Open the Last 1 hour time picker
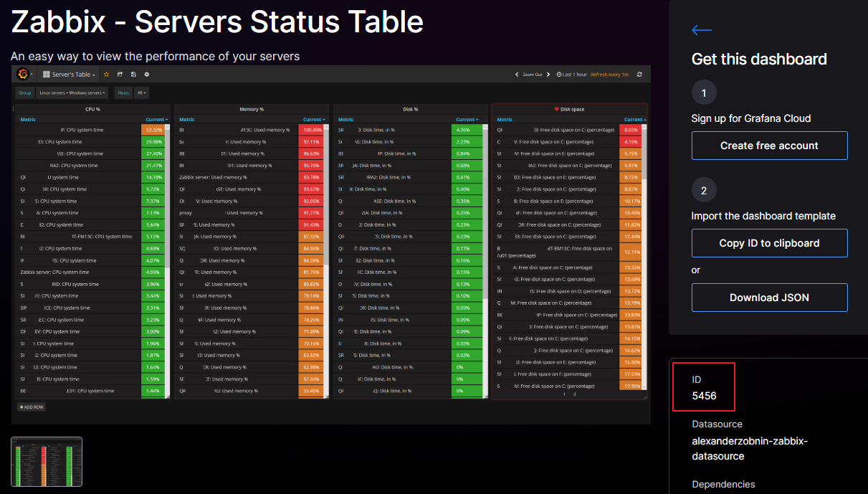Image resolution: width=868 pixels, height=494 pixels. tap(572, 75)
